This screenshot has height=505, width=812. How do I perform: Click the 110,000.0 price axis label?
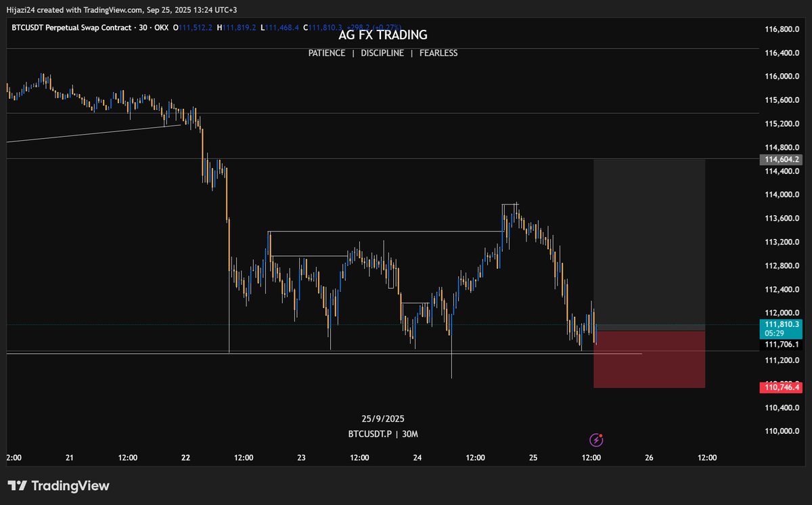coord(782,431)
